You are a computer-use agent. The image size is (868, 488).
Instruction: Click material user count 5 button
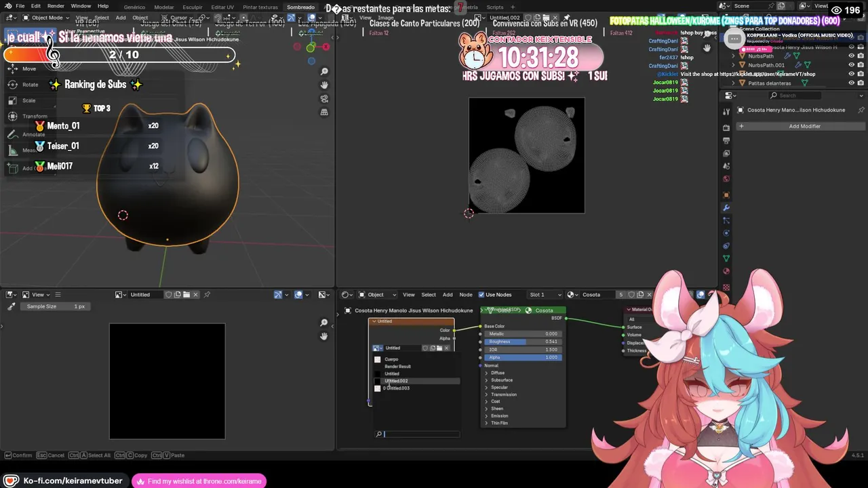[x=620, y=295]
